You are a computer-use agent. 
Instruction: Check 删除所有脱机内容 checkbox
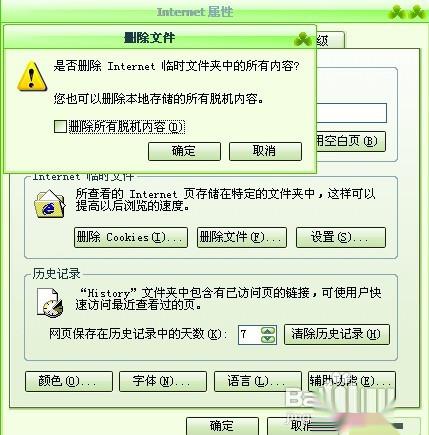tap(60, 127)
